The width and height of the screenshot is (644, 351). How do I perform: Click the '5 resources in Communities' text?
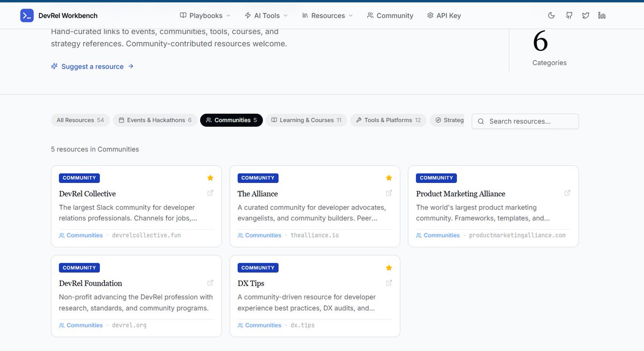95,149
